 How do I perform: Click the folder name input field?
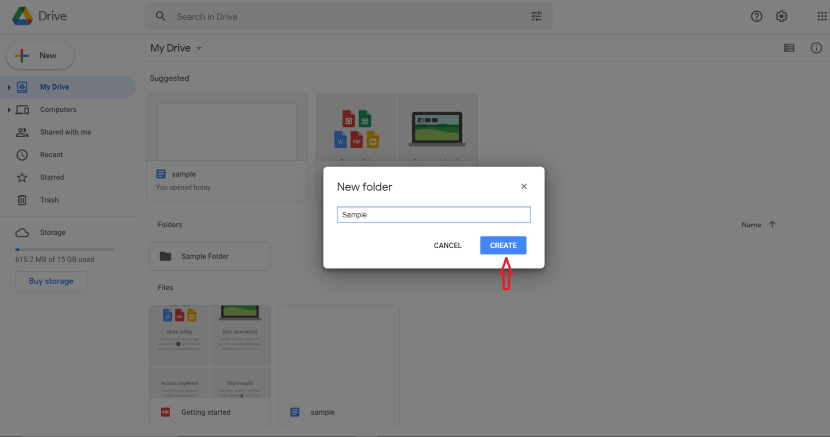[x=434, y=214]
